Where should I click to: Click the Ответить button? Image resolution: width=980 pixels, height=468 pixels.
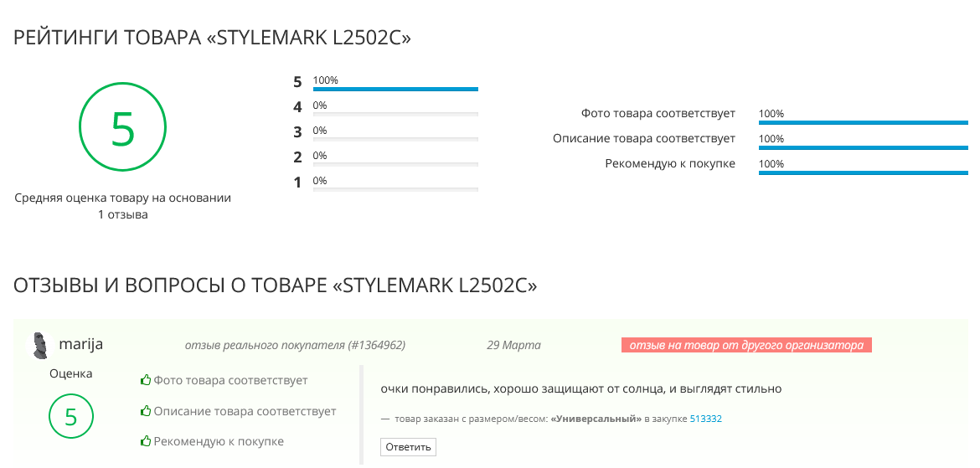point(408,447)
